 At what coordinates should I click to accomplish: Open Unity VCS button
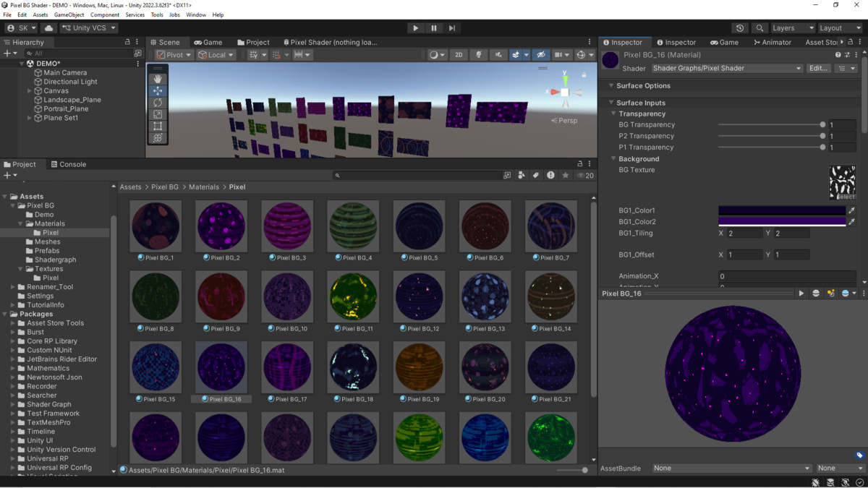[89, 28]
